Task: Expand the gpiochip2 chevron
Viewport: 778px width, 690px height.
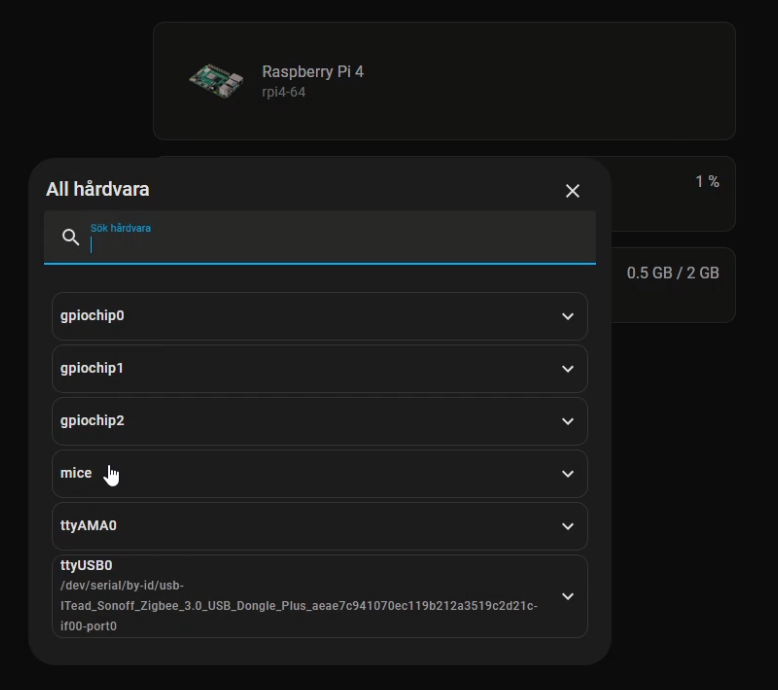Action: pos(568,421)
